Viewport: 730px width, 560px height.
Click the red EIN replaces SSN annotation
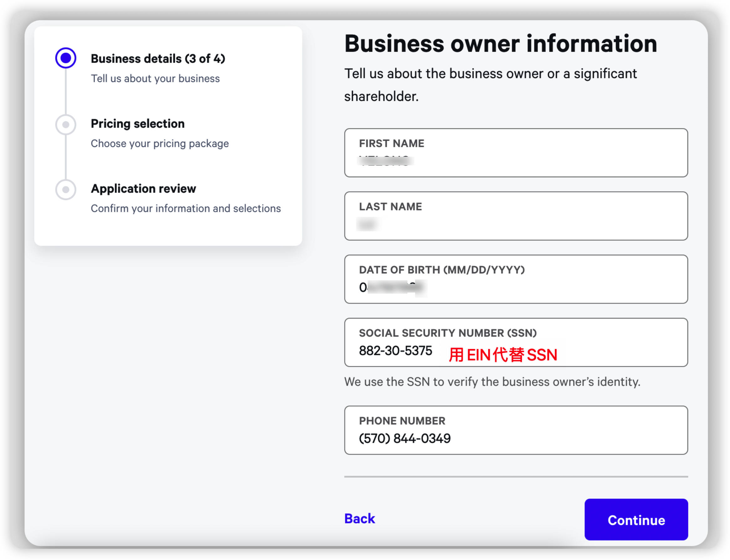(502, 355)
